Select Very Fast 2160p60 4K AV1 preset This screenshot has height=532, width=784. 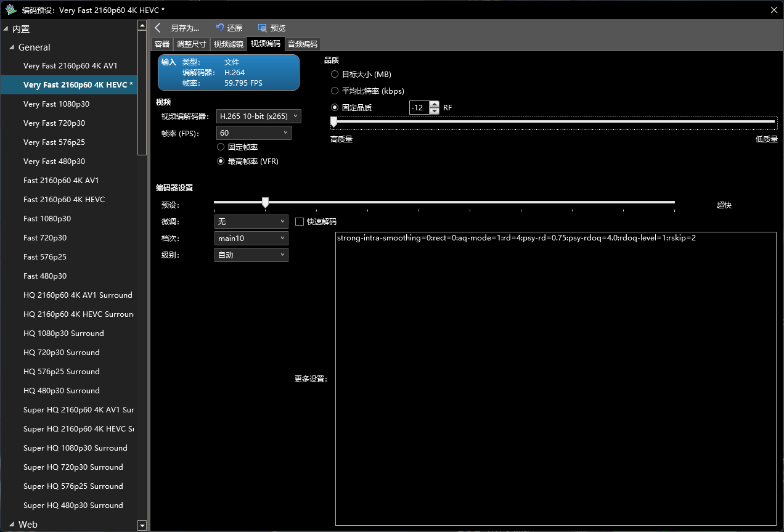click(70, 66)
